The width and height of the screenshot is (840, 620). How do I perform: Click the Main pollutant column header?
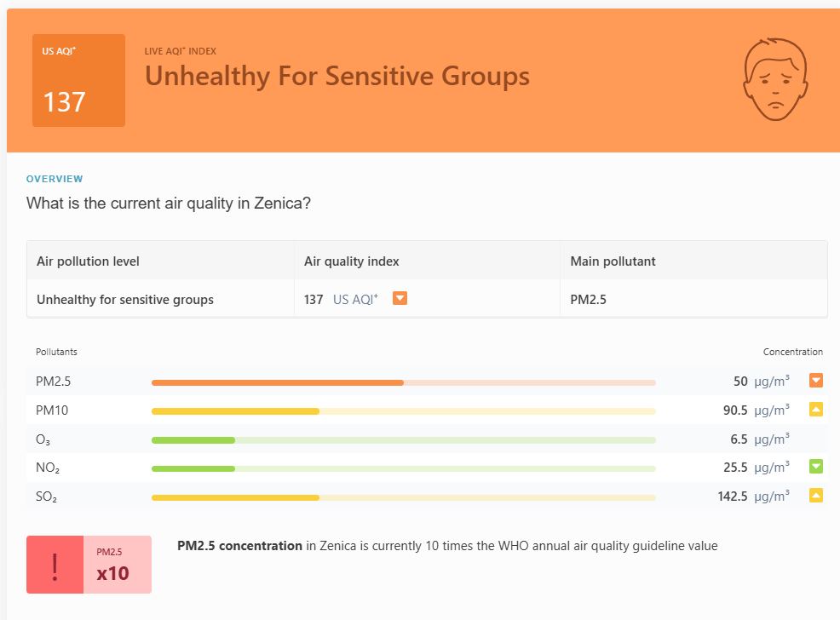(613, 261)
